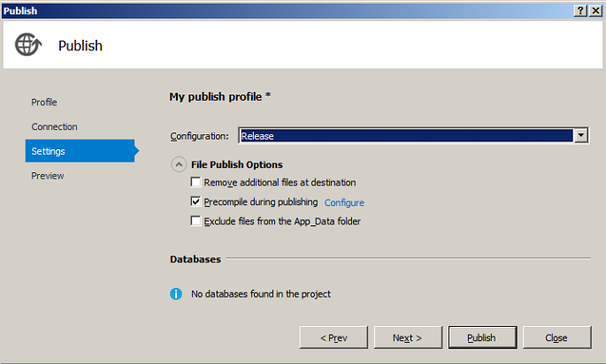Go back with the < Prev button
Viewport: 606px width, 364px height.
[333, 337]
